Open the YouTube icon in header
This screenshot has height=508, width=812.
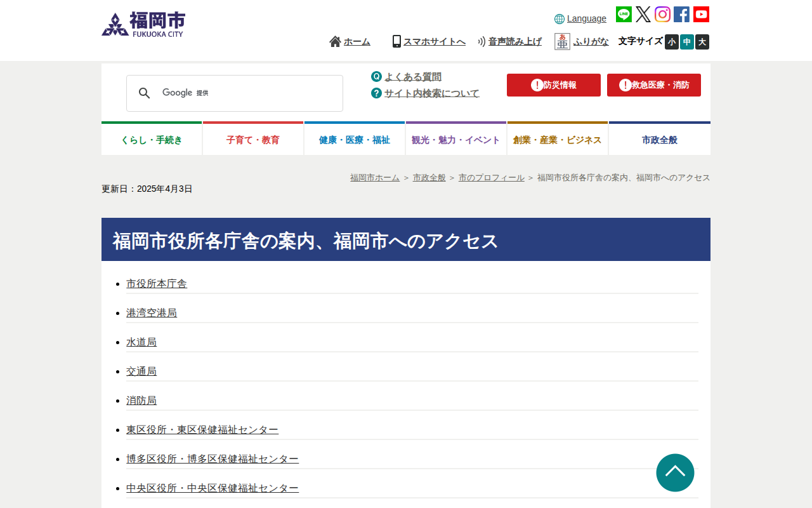[701, 14]
